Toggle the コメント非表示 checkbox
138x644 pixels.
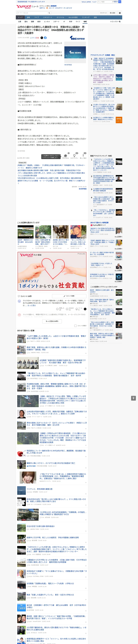pyautogui.click(x=75, y=326)
